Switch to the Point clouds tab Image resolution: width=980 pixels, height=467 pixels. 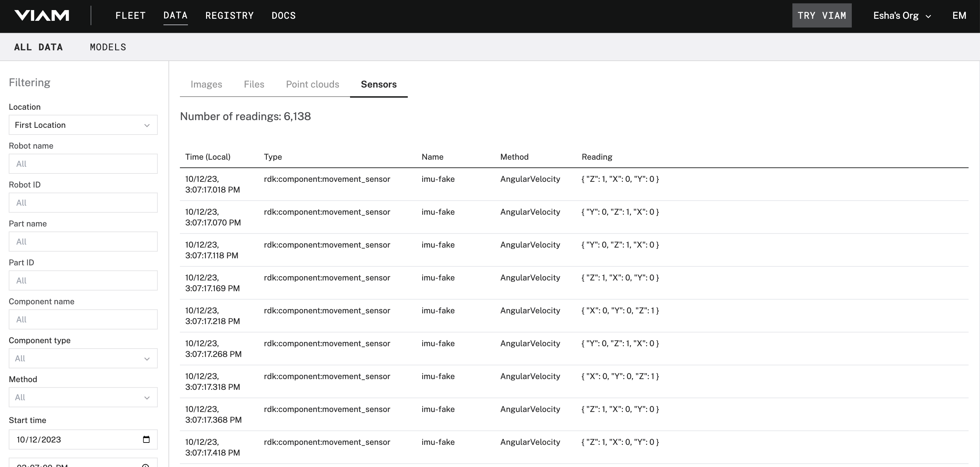(x=312, y=84)
